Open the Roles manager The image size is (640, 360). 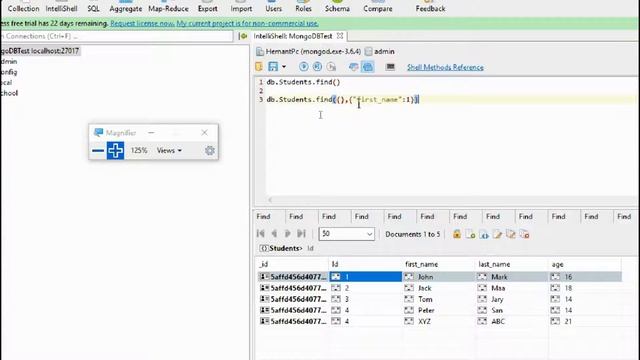[303, 8]
